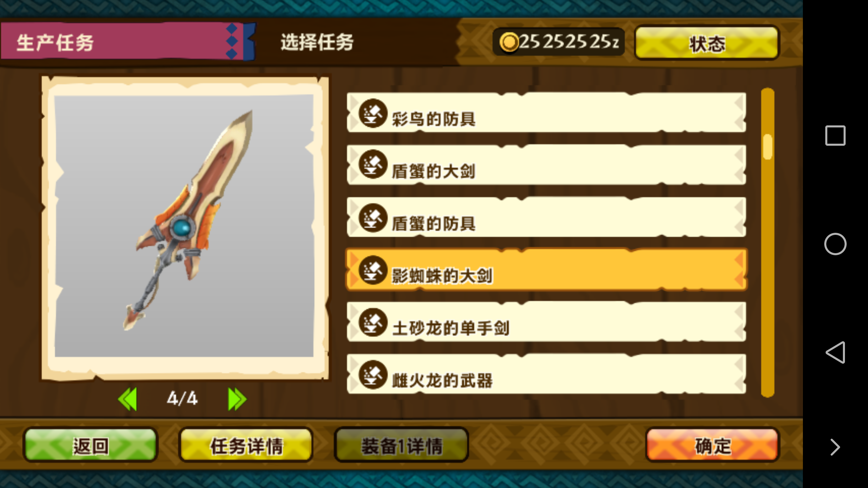The image size is (868, 488).
Task: Tap the crafting icon beside 盾蟹的大剑
Action: pos(373,165)
